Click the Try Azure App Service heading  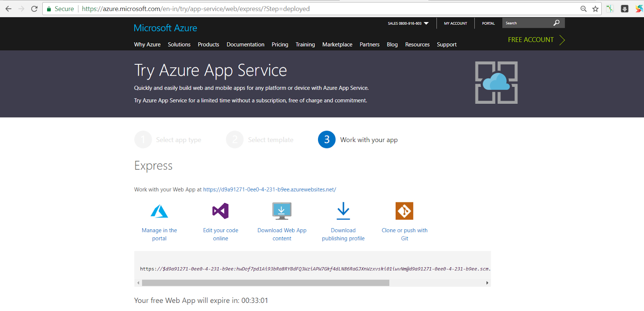click(211, 70)
